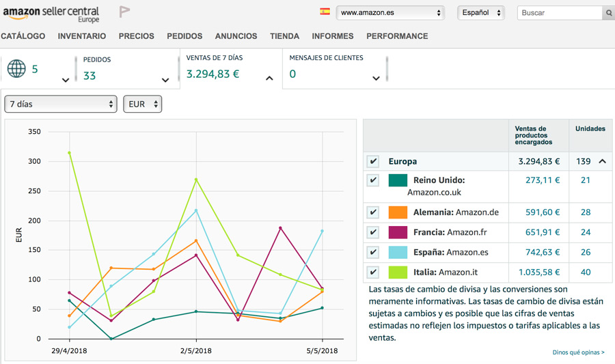Viewport: 615px width, 364px height.
Task: Click the 33 pedidos count
Action: coord(90,76)
